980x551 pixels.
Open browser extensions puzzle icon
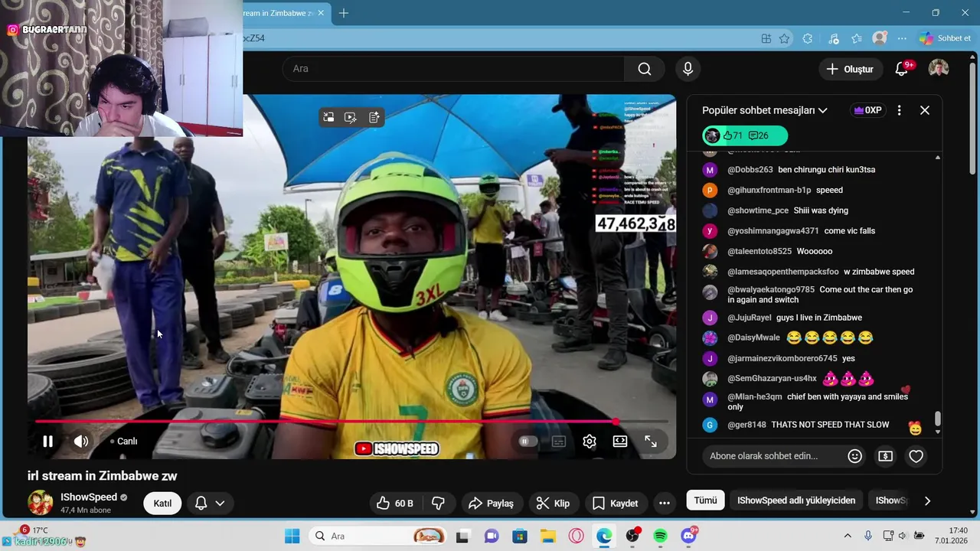pos(807,38)
